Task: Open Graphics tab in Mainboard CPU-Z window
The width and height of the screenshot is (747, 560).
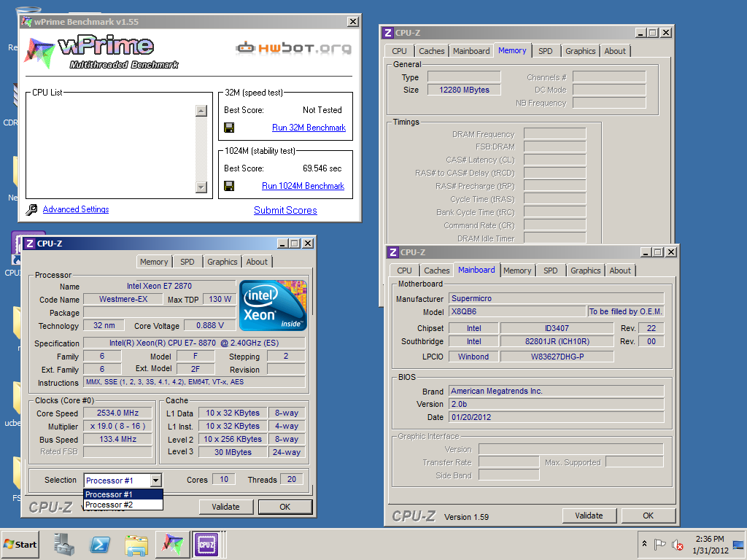Action: click(x=586, y=271)
